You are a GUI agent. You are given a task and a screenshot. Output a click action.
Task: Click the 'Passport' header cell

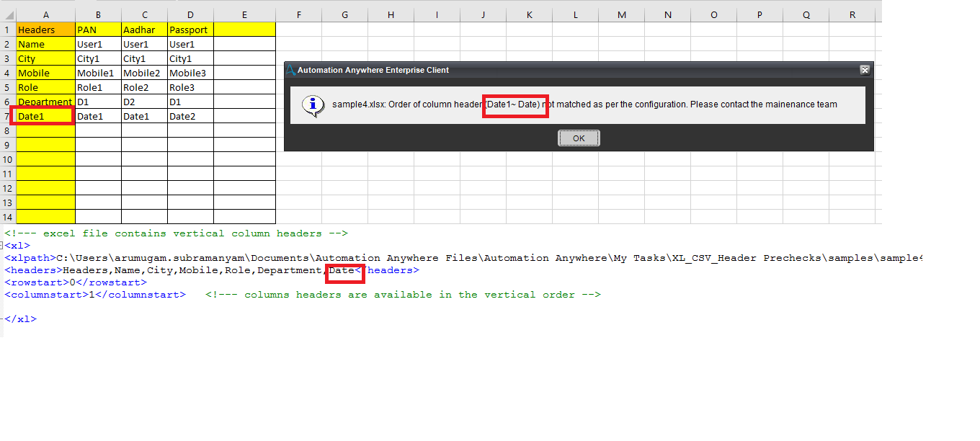[190, 30]
